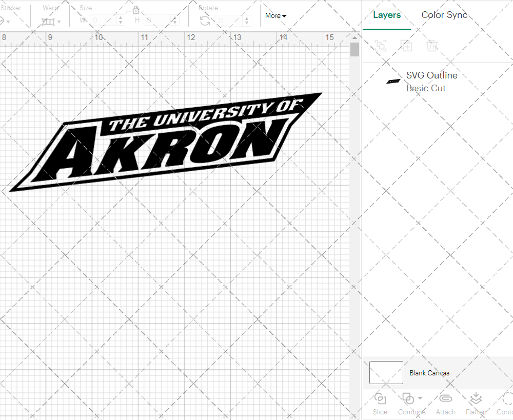This screenshot has width=513, height=420.
Task: Click the canvas vertical scrollbar
Action: pyautogui.click(x=354, y=49)
